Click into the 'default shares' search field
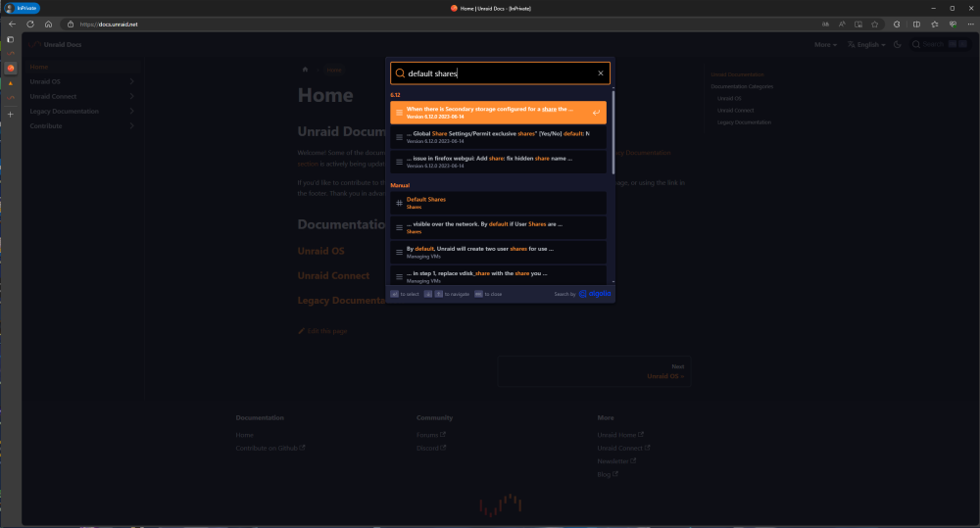 point(500,73)
